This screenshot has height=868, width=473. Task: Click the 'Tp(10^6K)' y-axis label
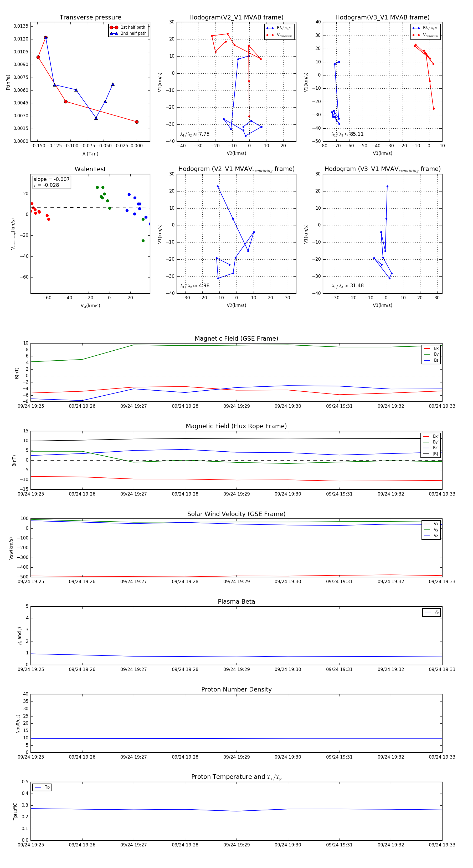coord(15,811)
